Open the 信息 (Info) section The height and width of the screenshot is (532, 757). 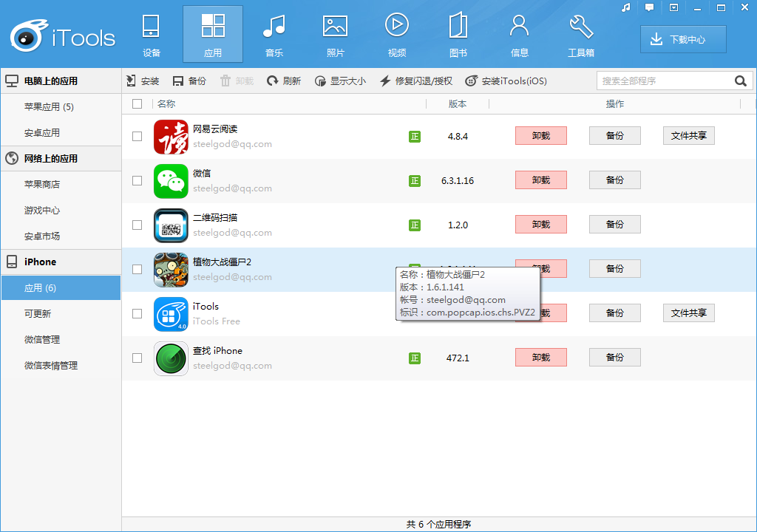coord(520,35)
